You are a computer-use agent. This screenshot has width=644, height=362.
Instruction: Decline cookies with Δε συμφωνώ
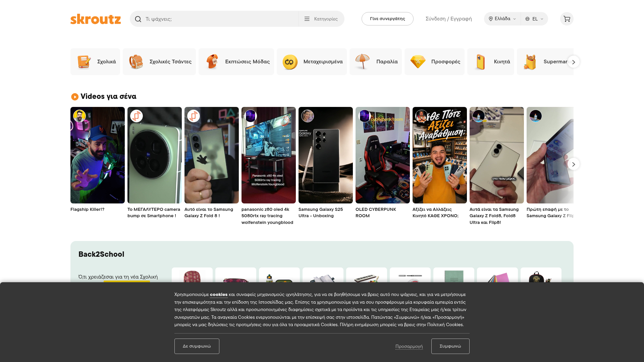[x=197, y=346]
